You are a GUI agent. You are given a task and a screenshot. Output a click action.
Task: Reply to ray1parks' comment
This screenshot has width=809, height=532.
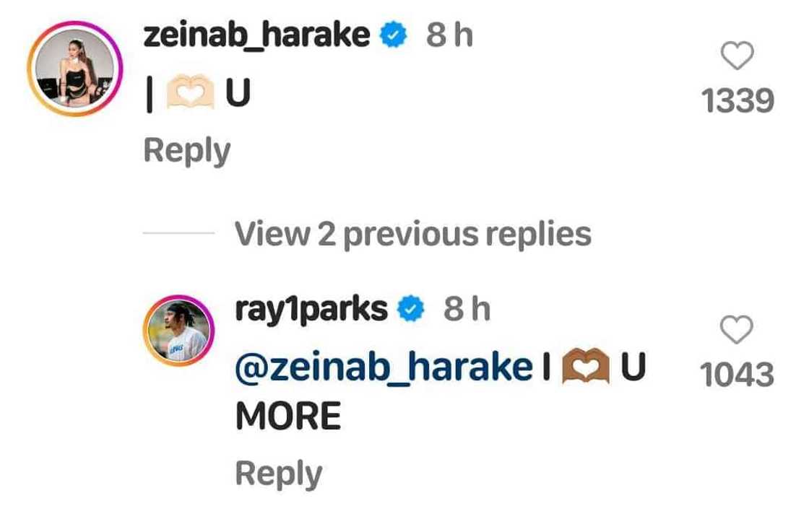(278, 474)
